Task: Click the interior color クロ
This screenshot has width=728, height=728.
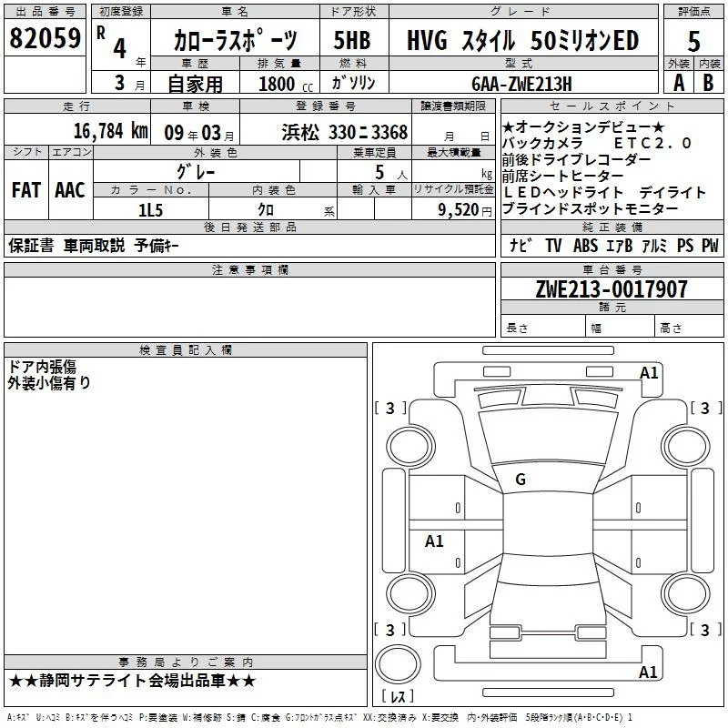Action: [x=266, y=210]
